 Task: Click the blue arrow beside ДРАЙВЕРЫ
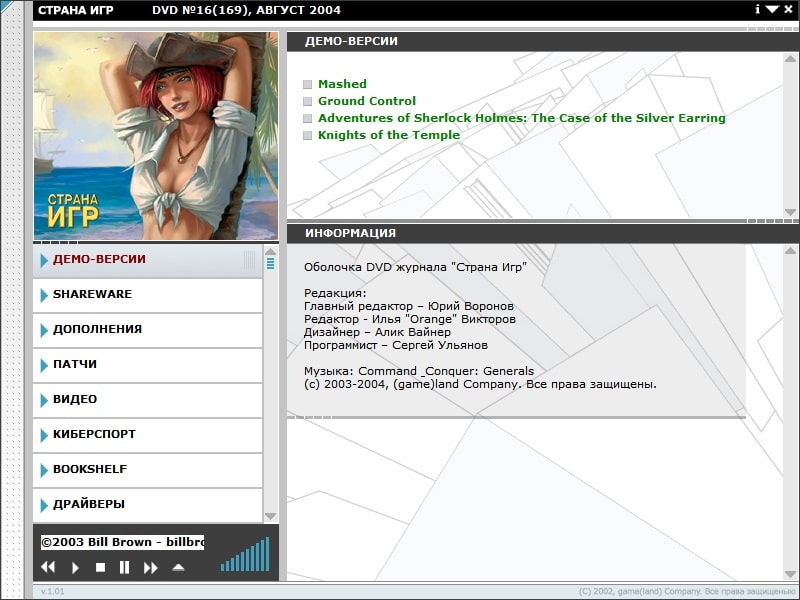(x=44, y=505)
